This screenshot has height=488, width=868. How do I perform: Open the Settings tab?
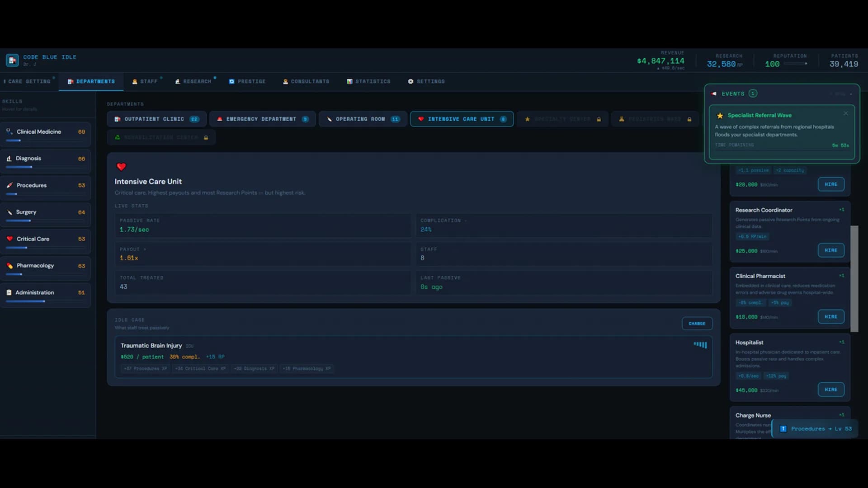coord(426,81)
